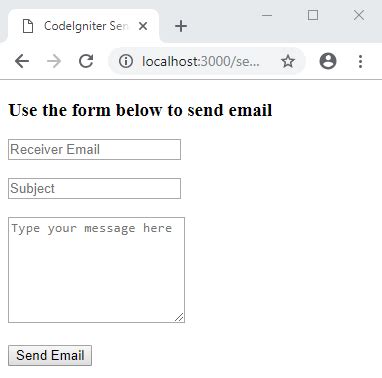Select the CodeIgniter Send tab
The height and width of the screenshot is (378, 382).
(x=83, y=26)
